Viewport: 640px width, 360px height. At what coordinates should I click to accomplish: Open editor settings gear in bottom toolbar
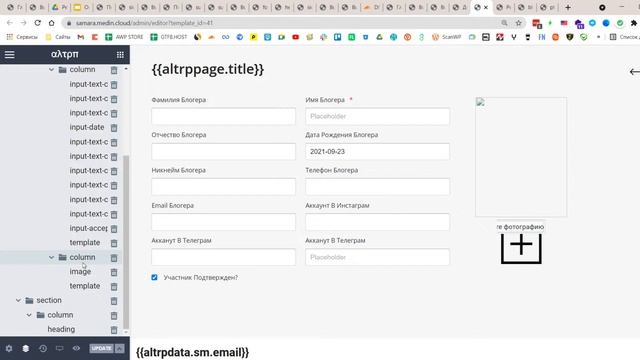click(9, 349)
